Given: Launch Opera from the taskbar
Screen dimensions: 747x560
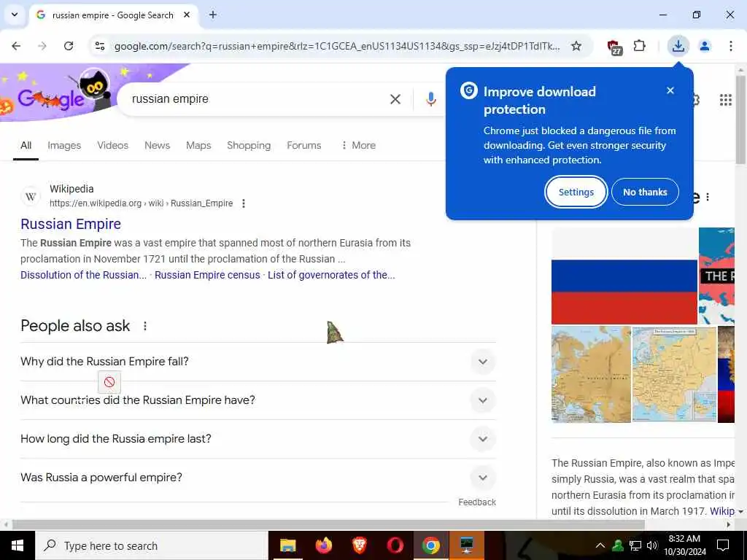Looking at the screenshot, I should point(395,545).
